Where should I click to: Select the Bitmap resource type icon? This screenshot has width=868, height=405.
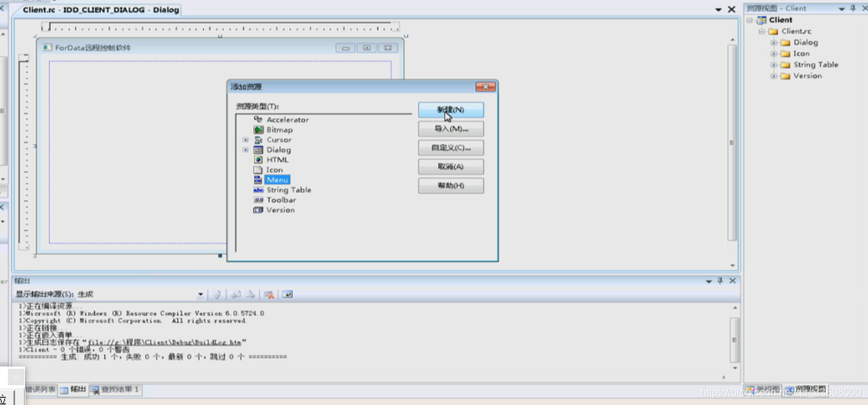point(258,130)
